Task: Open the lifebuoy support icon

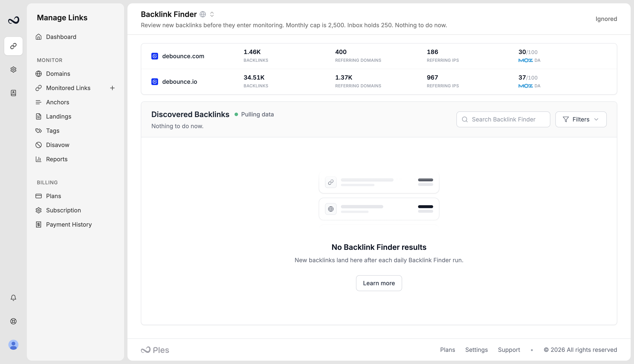Action: coord(13,321)
